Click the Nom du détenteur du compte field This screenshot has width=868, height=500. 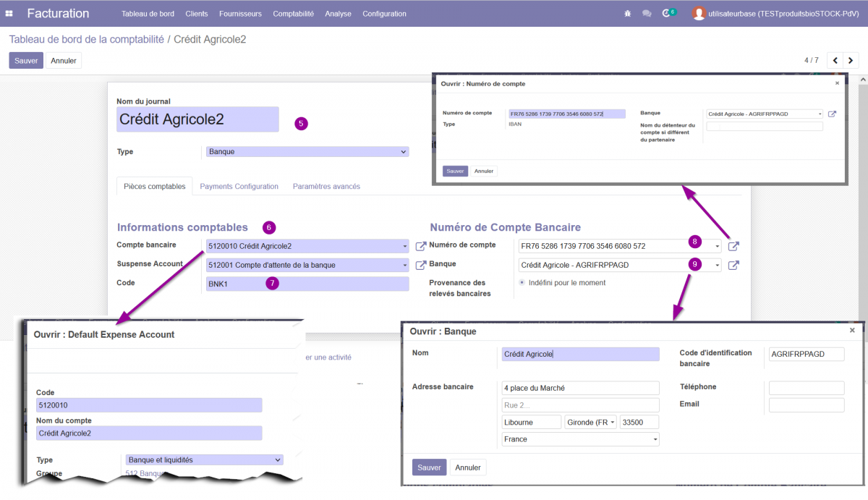pos(765,127)
